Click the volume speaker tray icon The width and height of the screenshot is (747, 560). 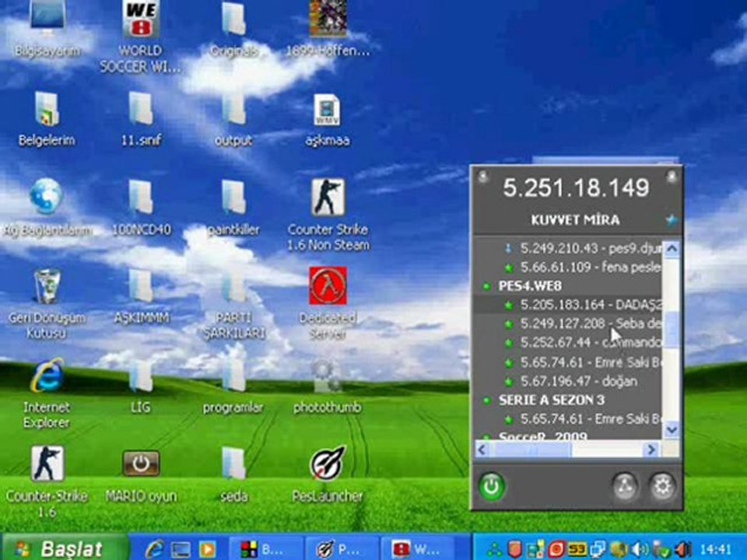pos(640,550)
